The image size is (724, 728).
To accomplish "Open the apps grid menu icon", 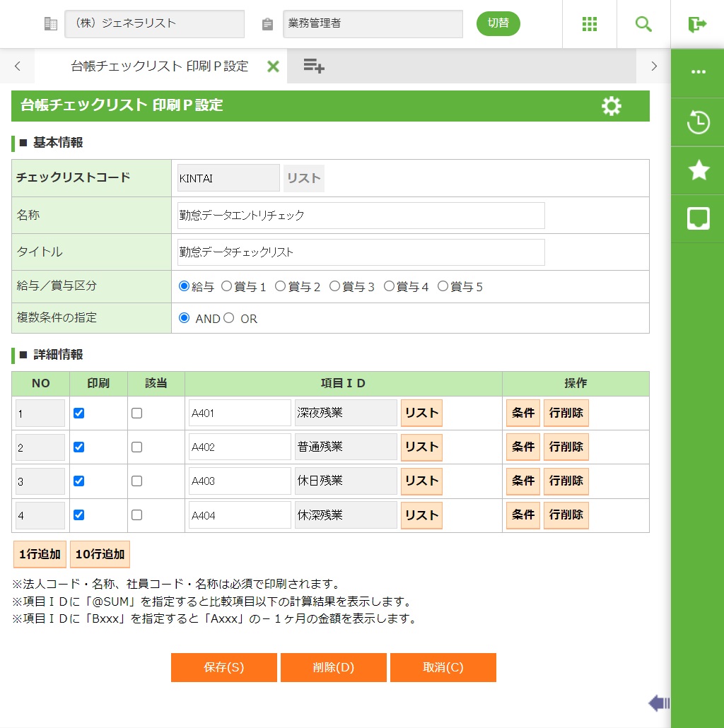I will [x=589, y=24].
